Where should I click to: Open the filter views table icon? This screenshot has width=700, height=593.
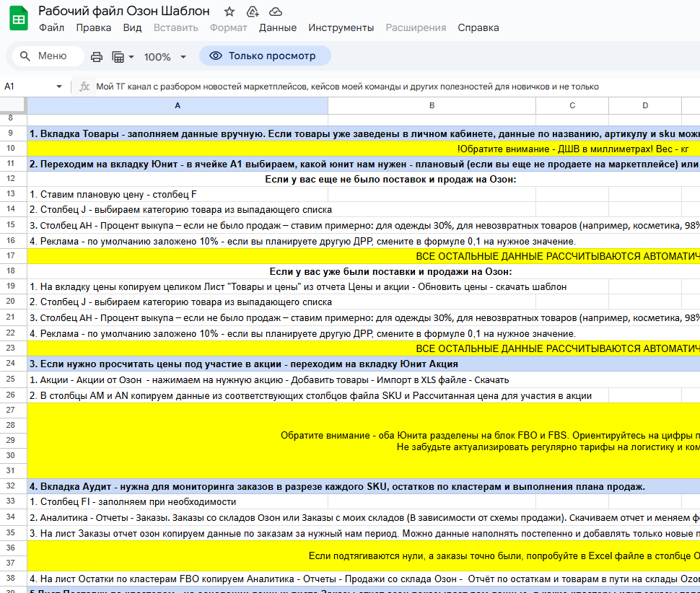coord(118,57)
